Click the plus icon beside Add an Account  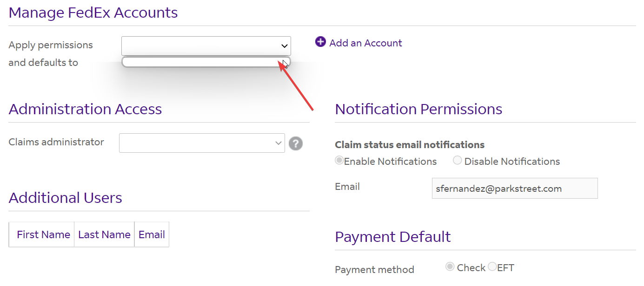click(320, 42)
